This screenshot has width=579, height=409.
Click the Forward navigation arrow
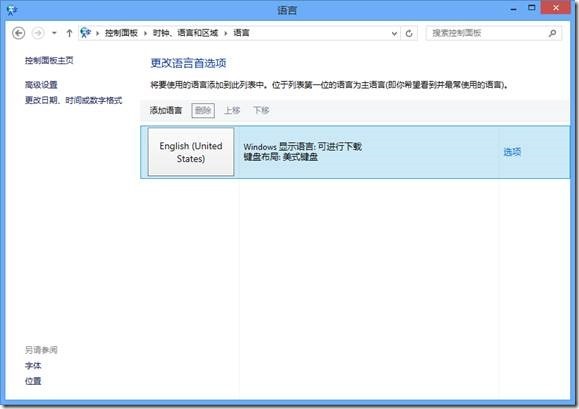38,33
